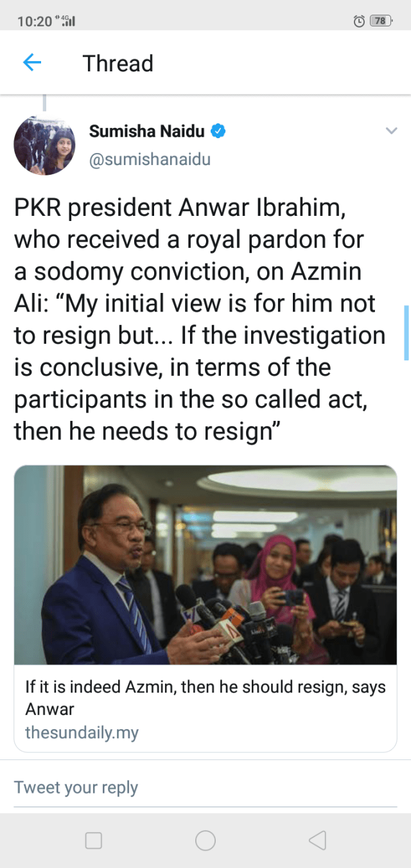The image size is (411, 868).
Task: Open the @sumishanaidu handle
Action: [x=150, y=159]
